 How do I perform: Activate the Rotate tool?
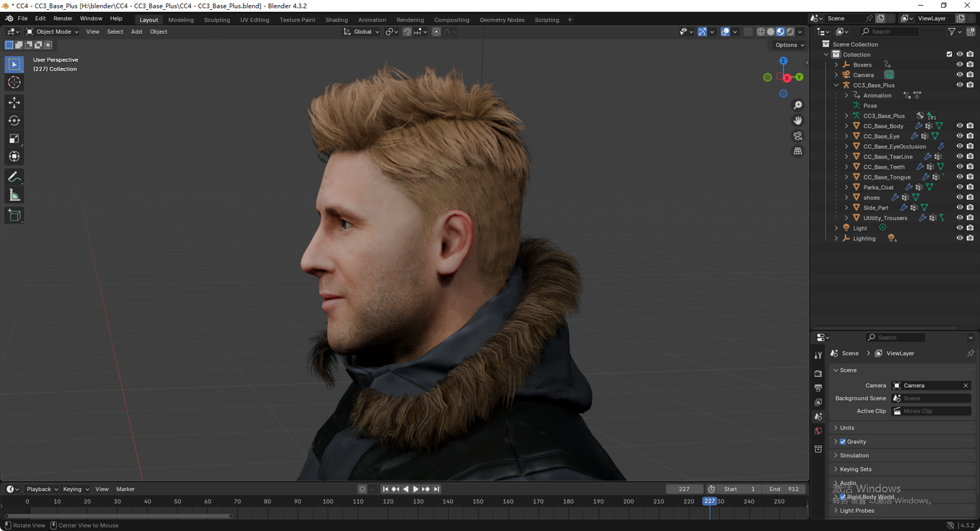point(14,121)
